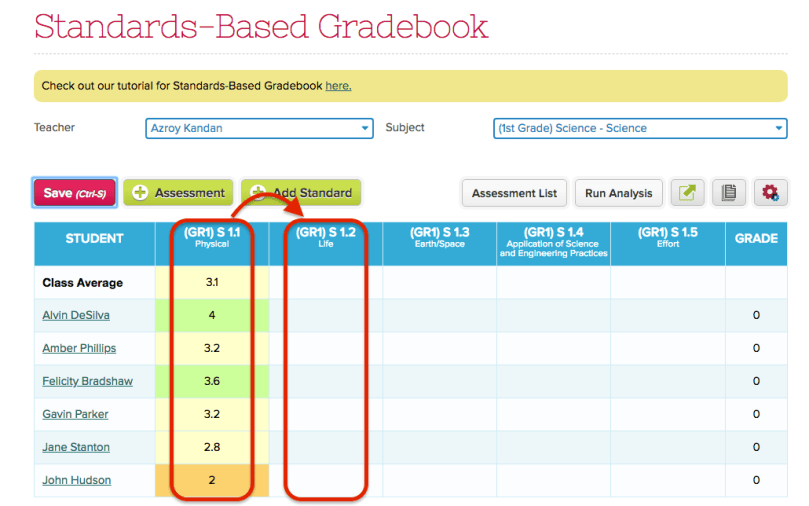Click the Class Average row label

click(83, 283)
